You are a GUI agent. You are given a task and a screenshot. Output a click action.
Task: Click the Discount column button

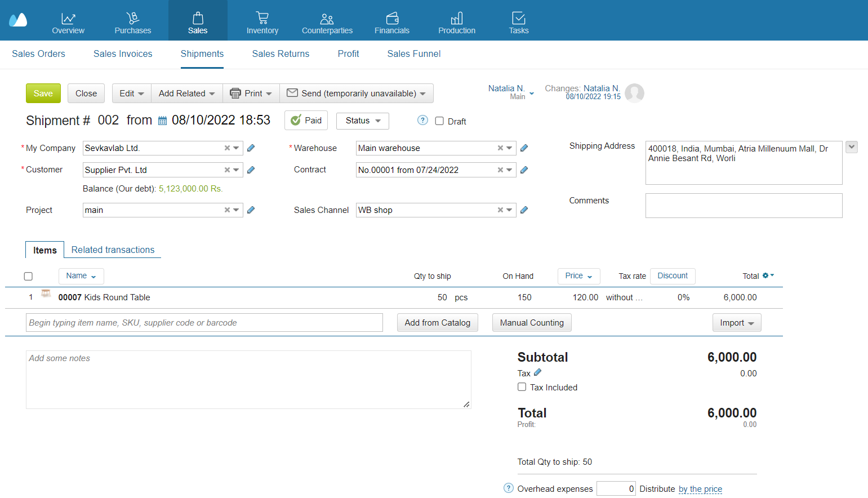tap(673, 276)
